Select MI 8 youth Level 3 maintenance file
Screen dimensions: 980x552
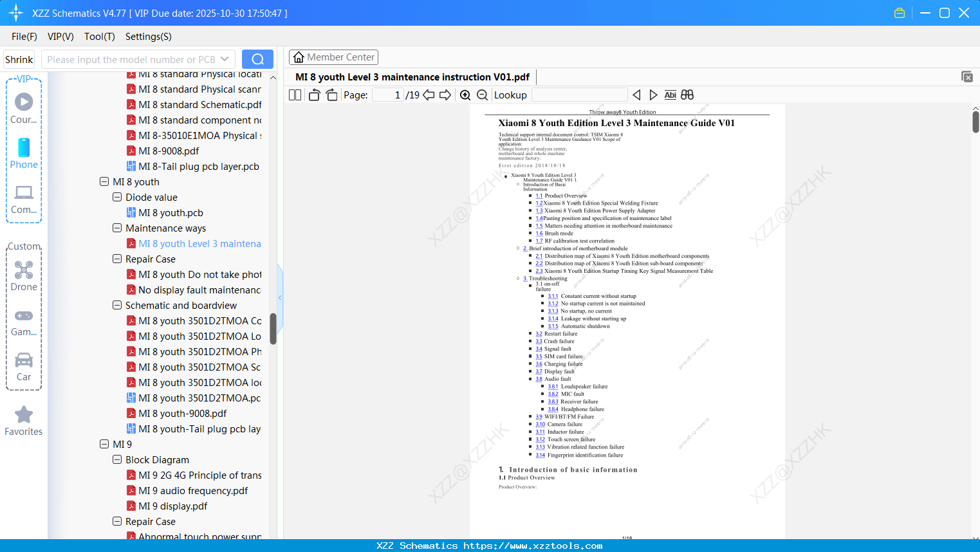[194, 244]
